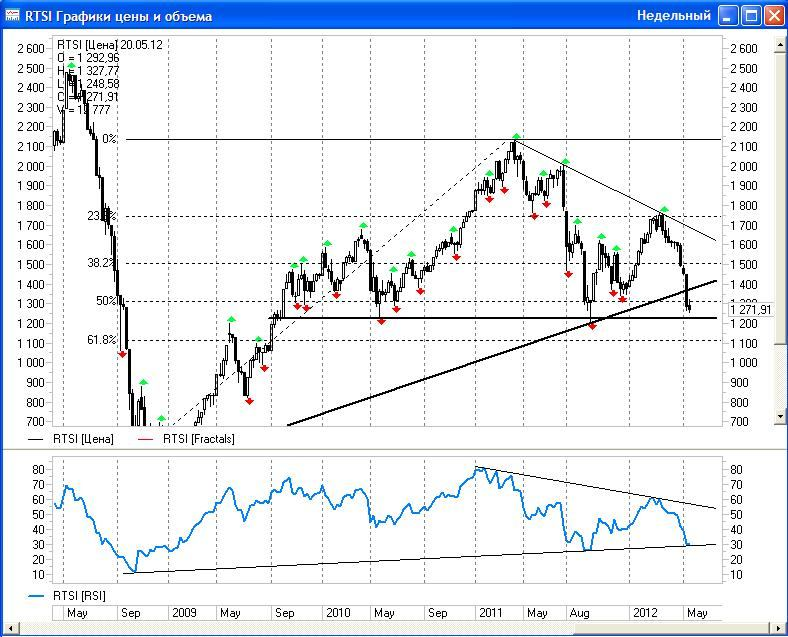Click the current price label 1 271,91

coord(751,310)
